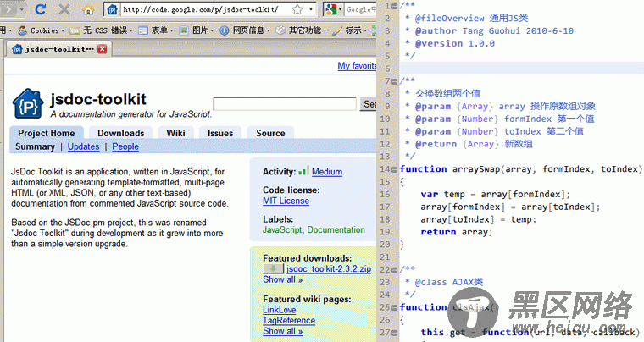Focus the project search text field

pyautogui.click(x=285, y=104)
